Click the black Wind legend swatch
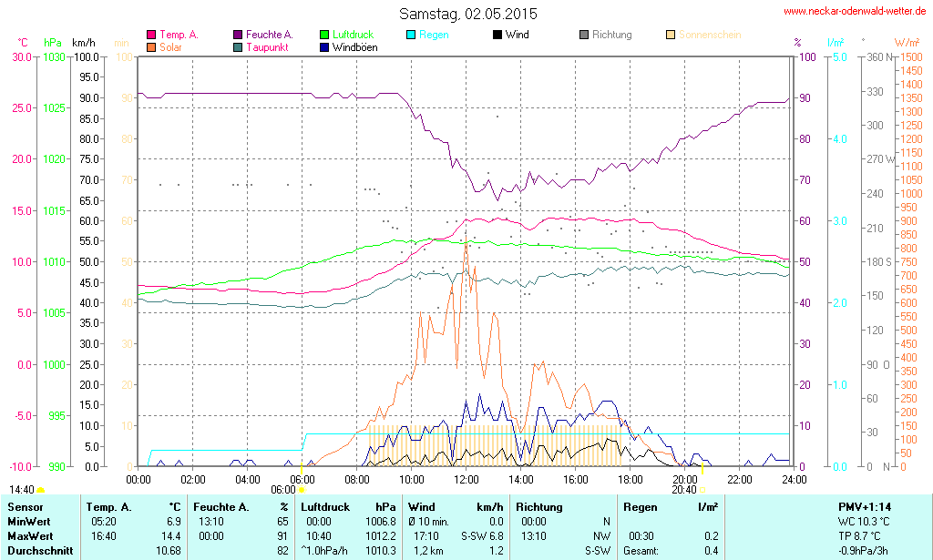The image size is (933, 560). pos(497,35)
